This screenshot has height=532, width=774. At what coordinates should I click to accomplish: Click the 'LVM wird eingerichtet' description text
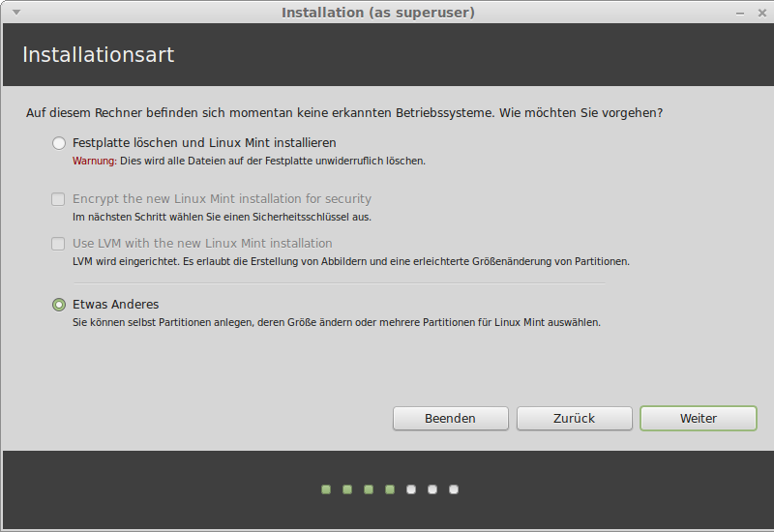click(x=351, y=261)
